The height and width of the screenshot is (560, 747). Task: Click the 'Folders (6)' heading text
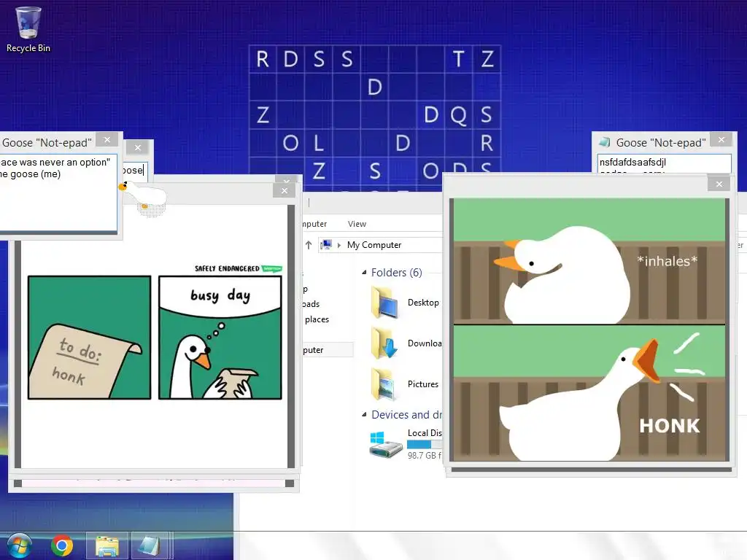396,273
